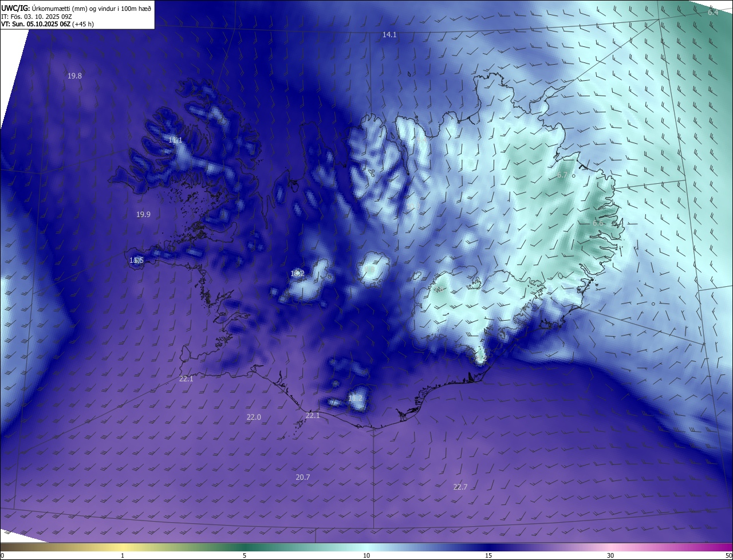Click the "1" tick label on the colour scale
Screen dimensions: 733x560
pyautogui.click(x=123, y=555)
